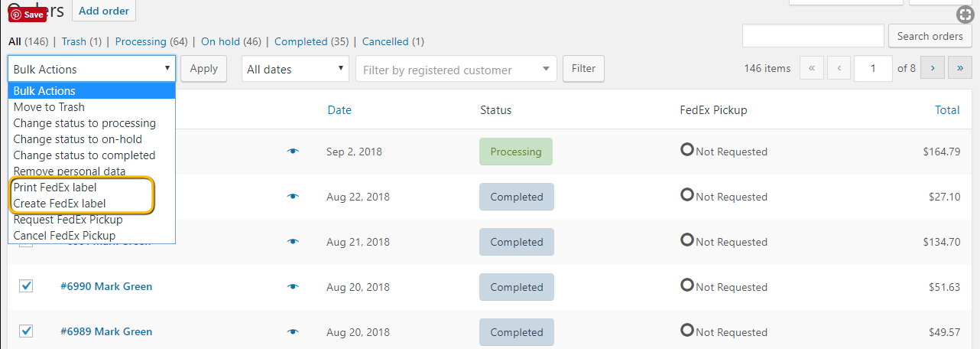The height and width of the screenshot is (349, 980).
Task: Preview the Sep 2, 2018 order eye icon
Action: click(292, 152)
